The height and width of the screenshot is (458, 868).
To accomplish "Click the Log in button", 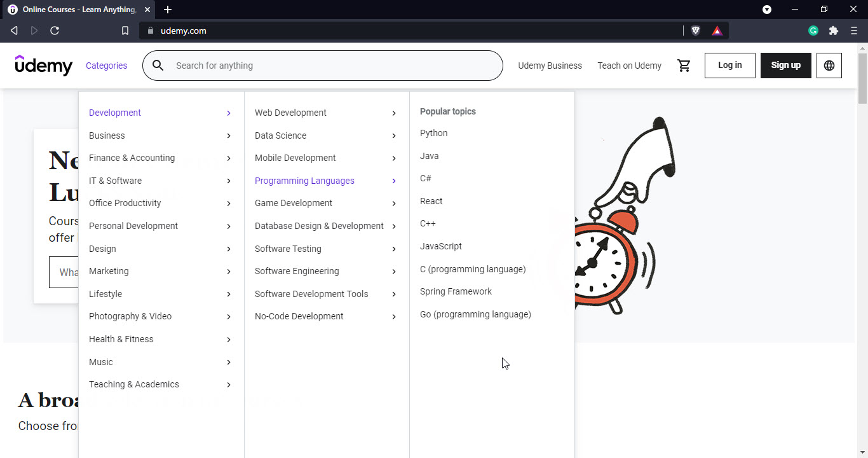I will tap(729, 66).
